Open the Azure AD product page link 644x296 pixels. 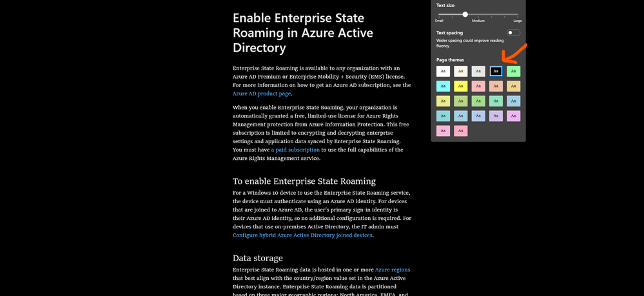point(262,94)
